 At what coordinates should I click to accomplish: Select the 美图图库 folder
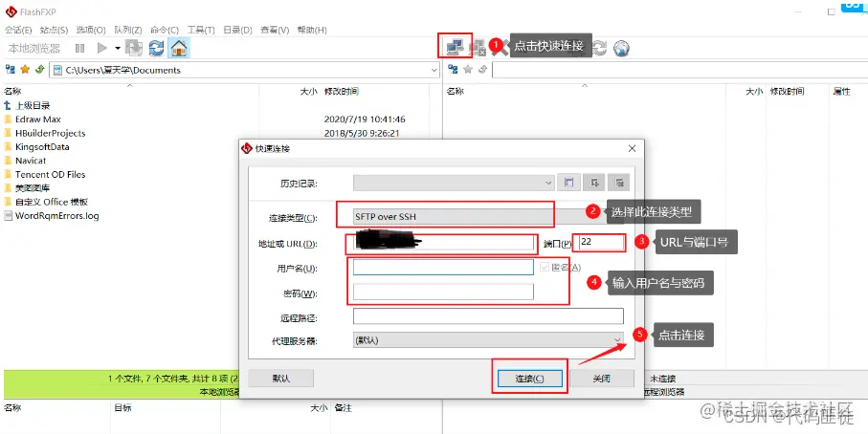click(x=33, y=188)
